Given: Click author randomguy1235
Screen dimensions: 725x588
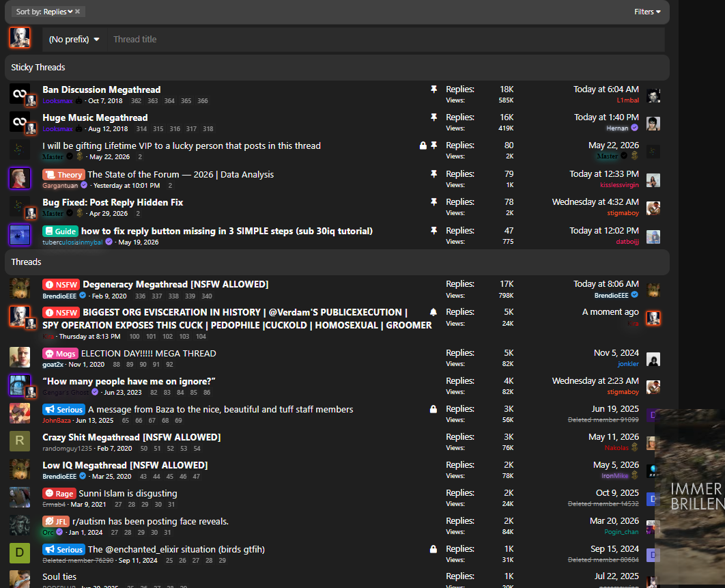Looking at the screenshot, I should pyautogui.click(x=67, y=449).
